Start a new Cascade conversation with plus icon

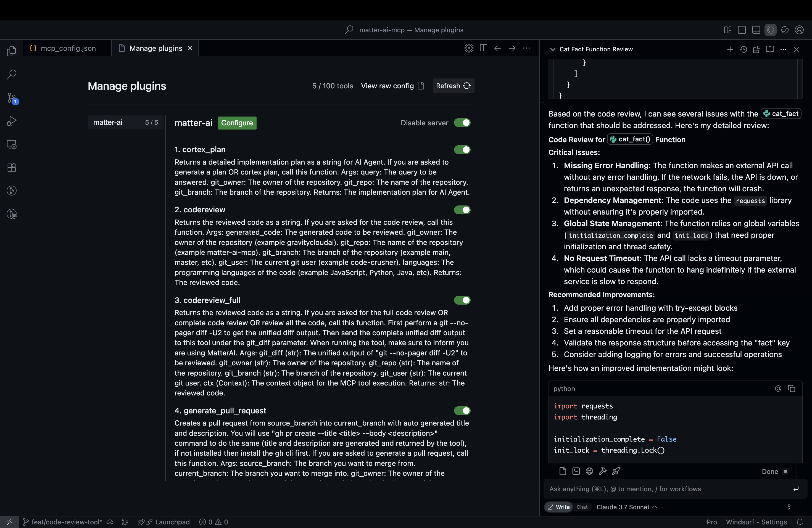(x=730, y=49)
